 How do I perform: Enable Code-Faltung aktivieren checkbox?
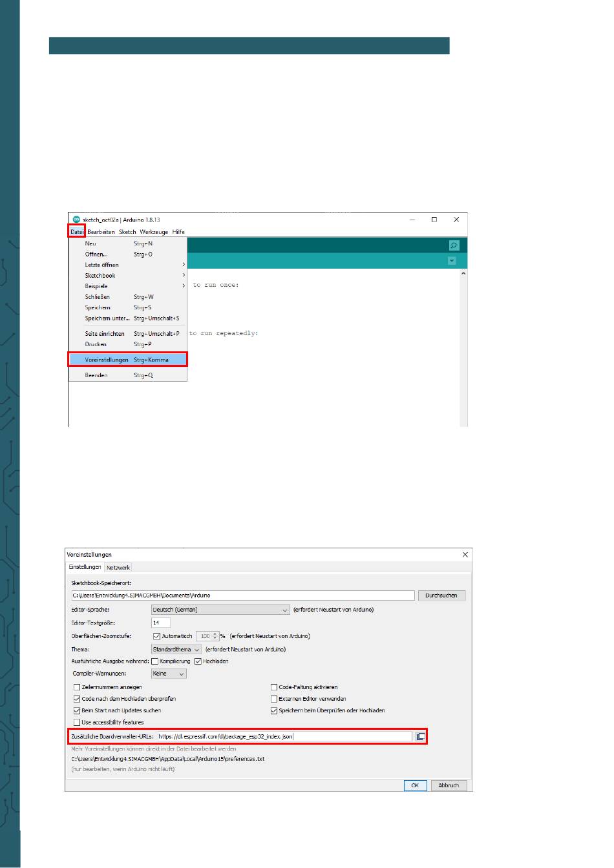click(274, 687)
